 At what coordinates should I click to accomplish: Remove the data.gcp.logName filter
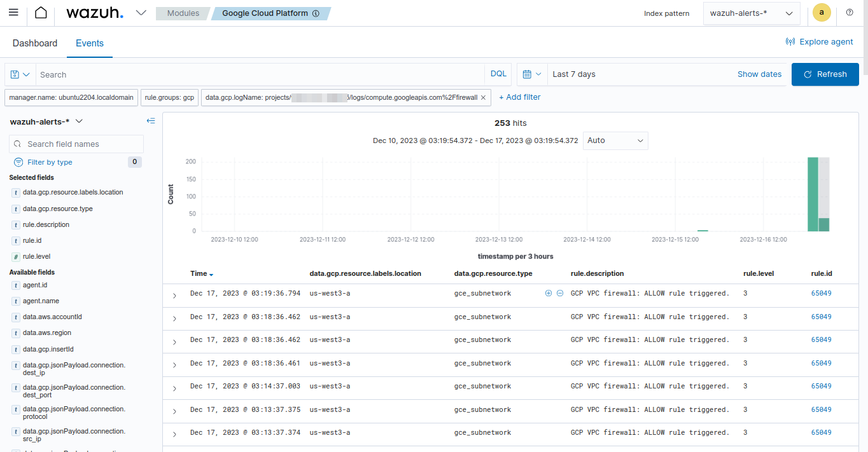[483, 97]
